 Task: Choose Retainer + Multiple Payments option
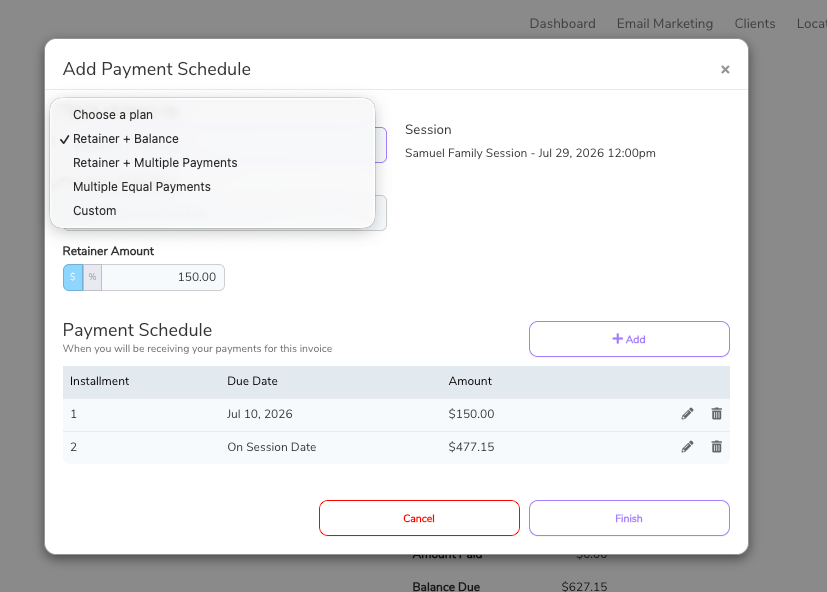pyautogui.click(x=212, y=163)
